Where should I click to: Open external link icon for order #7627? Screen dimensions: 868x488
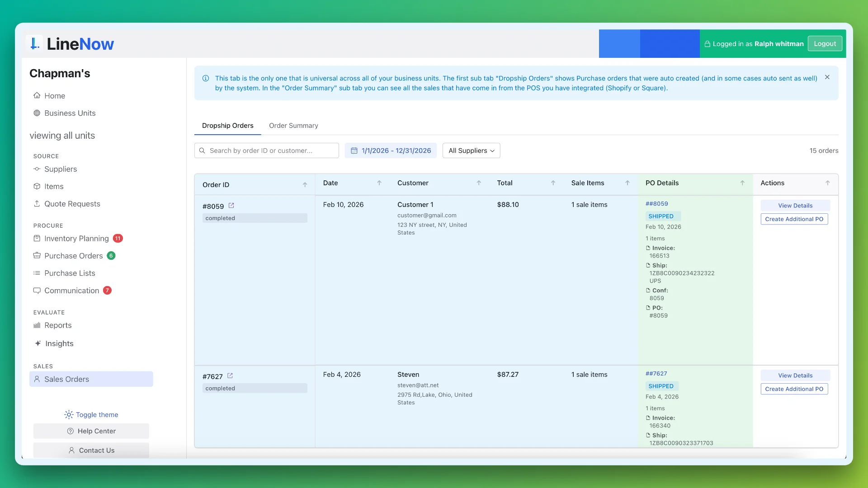point(230,376)
